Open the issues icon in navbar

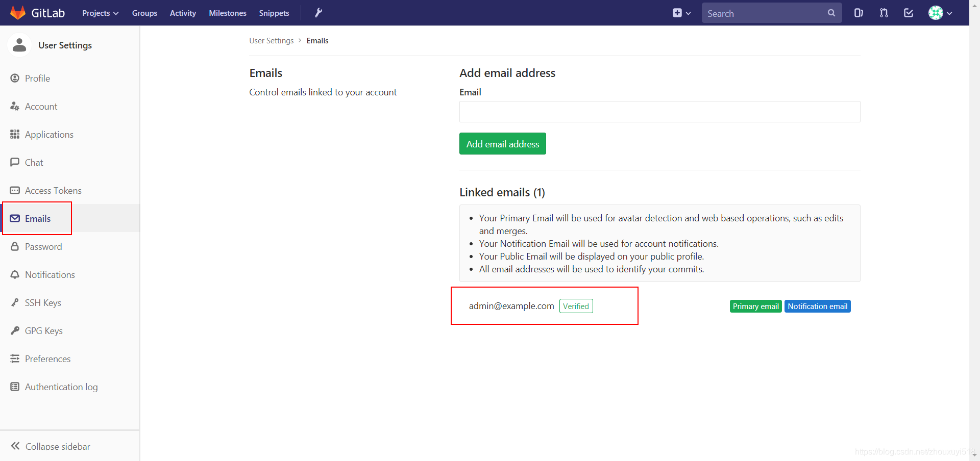pos(859,13)
